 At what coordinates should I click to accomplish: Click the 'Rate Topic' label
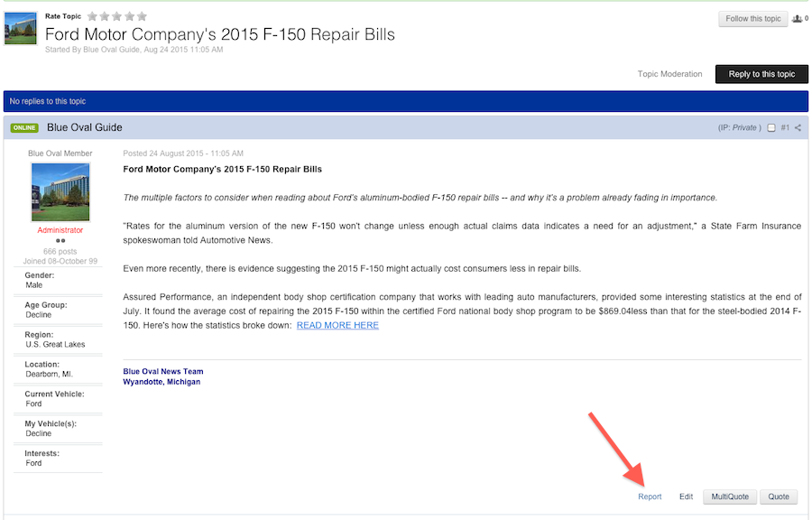[63, 16]
